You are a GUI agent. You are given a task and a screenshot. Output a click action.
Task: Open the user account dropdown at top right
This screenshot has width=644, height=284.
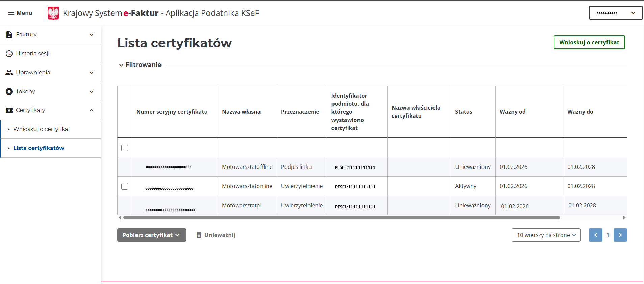point(615,13)
